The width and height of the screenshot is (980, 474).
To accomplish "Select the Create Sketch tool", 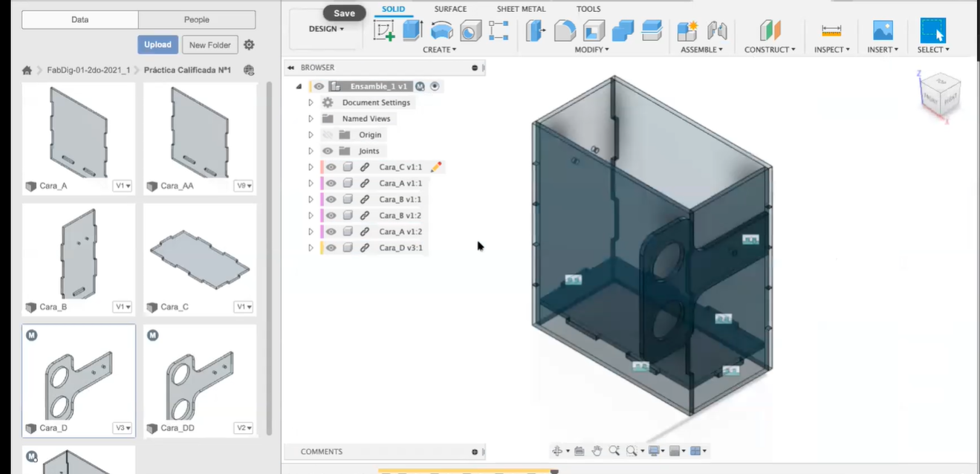I will coord(384,30).
